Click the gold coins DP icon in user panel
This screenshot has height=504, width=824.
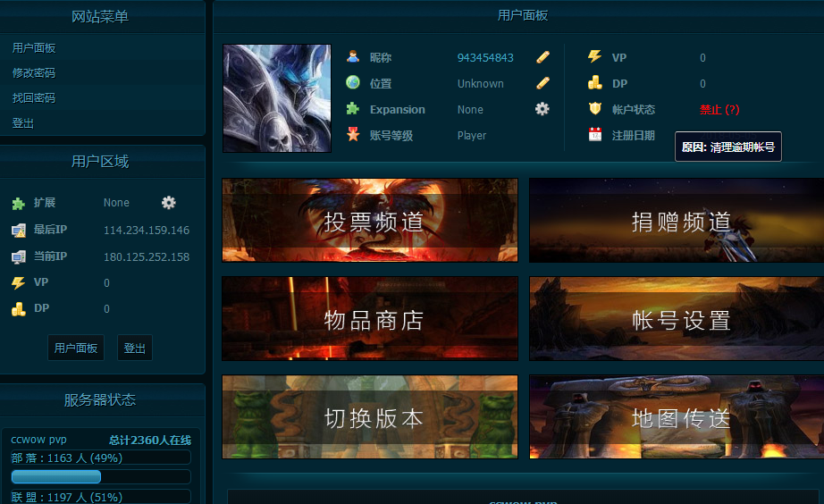point(595,83)
